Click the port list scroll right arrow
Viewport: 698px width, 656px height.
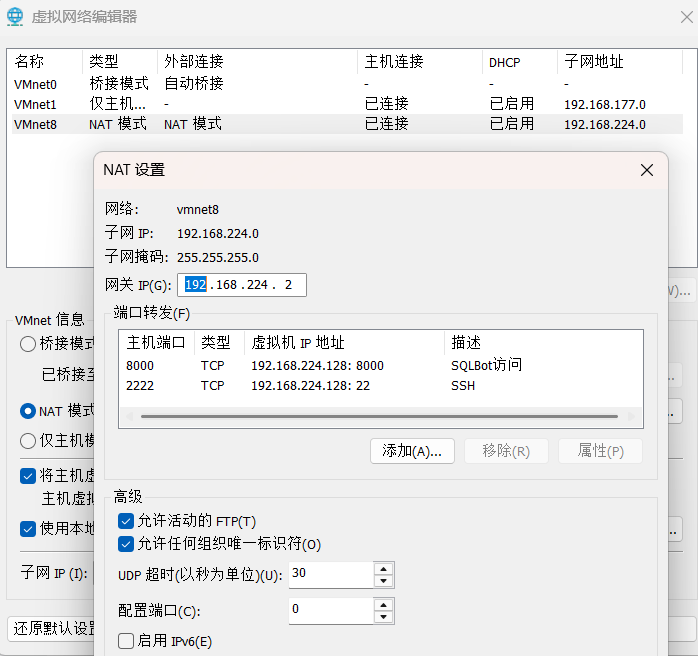[631, 417]
